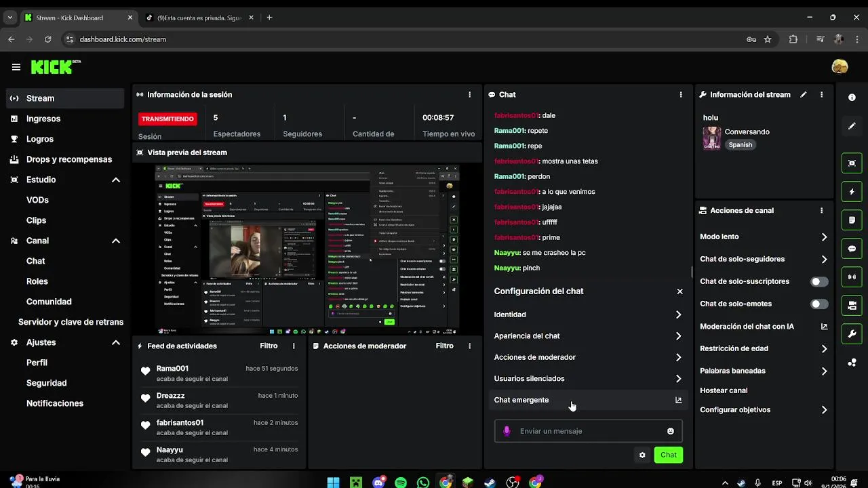Open Spotify from the taskbar
The height and width of the screenshot is (488, 868).
(x=401, y=483)
